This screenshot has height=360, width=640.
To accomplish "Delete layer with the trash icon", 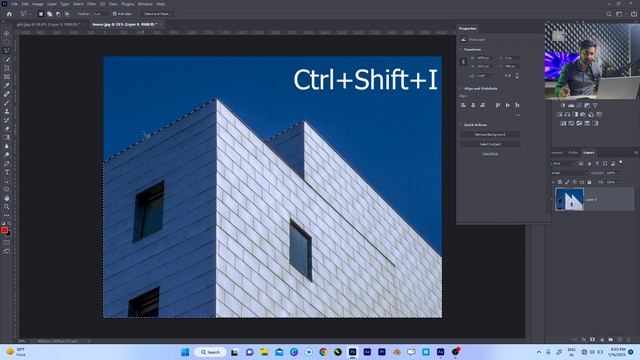I will pyautogui.click(x=629, y=339).
